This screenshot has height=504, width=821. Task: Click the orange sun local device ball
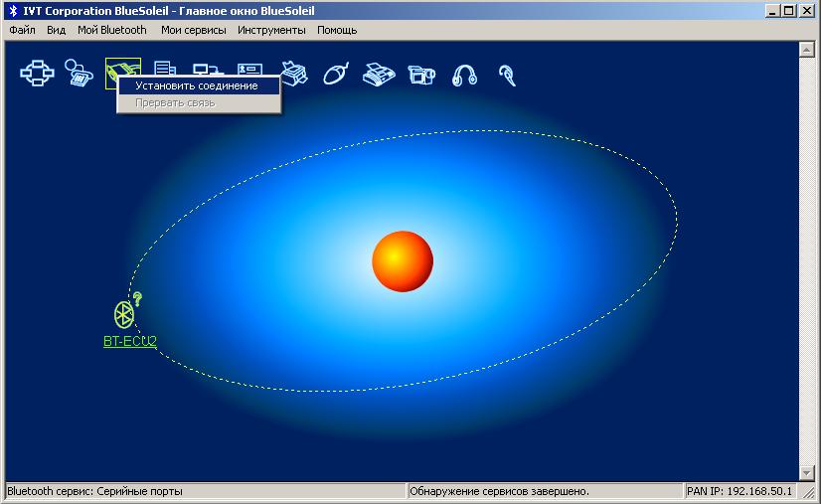[403, 260]
